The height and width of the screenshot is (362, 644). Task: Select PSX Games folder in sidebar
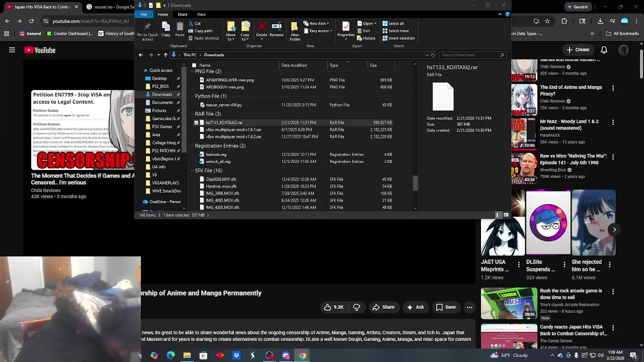click(x=162, y=127)
